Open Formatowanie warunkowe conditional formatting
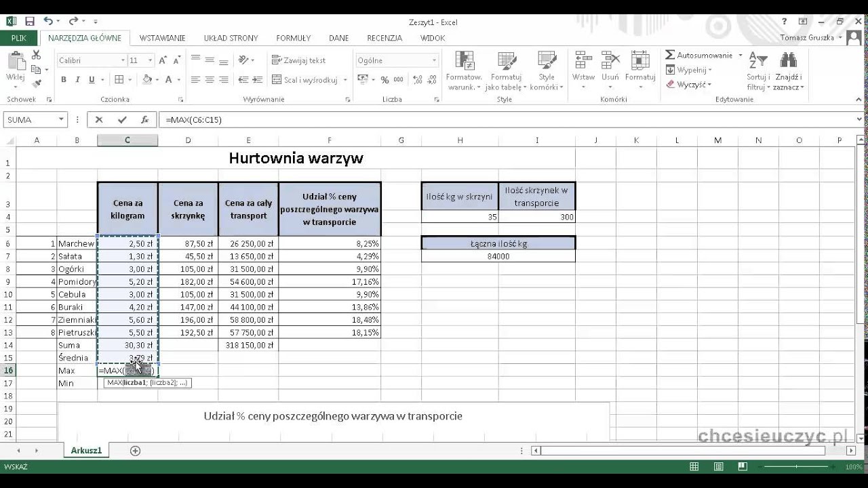The height and width of the screenshot is (488, 868). click(464, 70)
